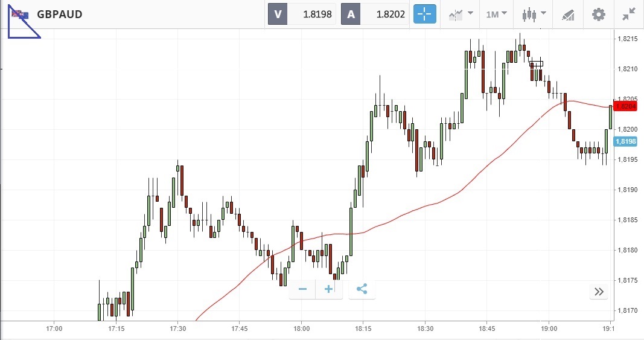Click the GBPAUD flag icon

click(21, 14)
